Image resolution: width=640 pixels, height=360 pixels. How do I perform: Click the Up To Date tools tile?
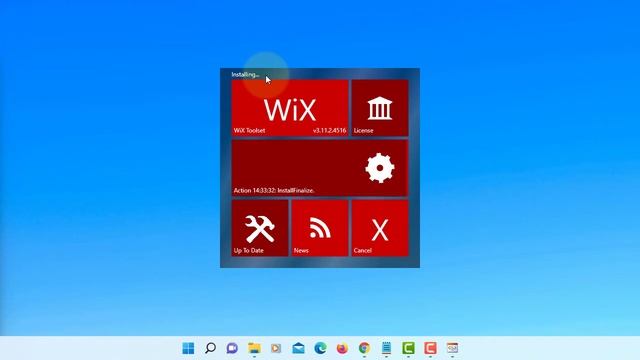click(260, 228)
